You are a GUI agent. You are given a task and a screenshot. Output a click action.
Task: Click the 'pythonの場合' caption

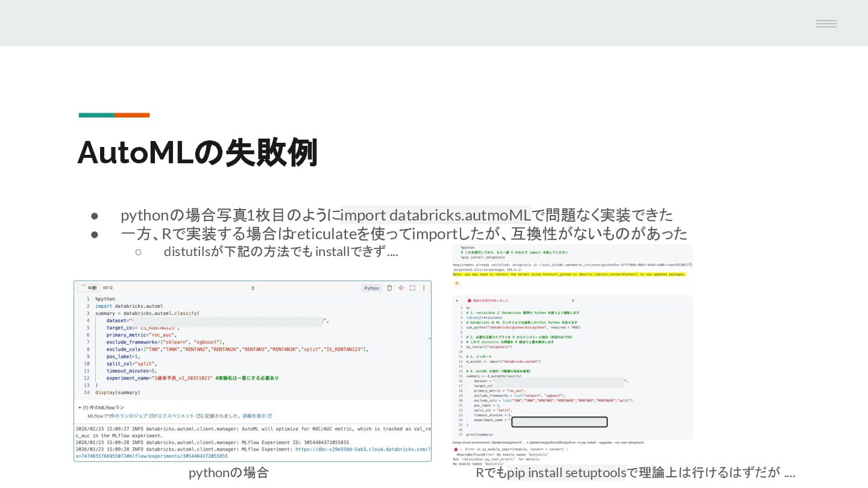pyautogui.click(x=228, y=472)
